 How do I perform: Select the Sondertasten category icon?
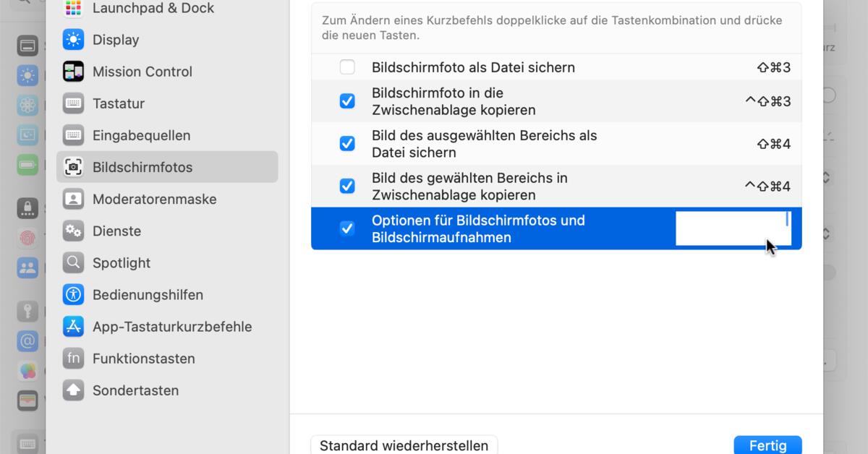(73, 390)
